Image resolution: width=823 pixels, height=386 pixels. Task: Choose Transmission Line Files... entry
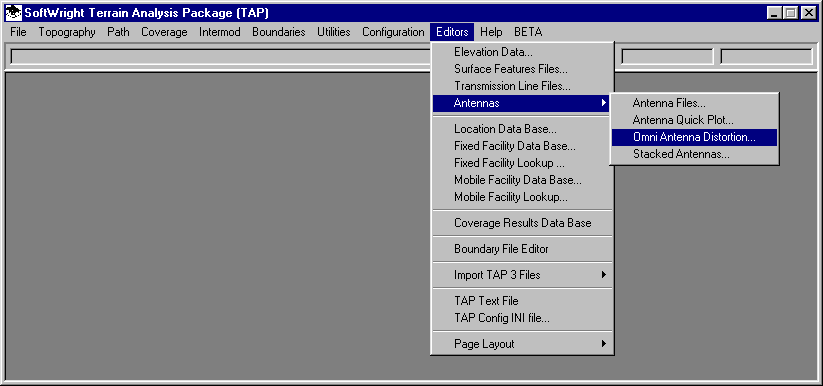point(522,86)
